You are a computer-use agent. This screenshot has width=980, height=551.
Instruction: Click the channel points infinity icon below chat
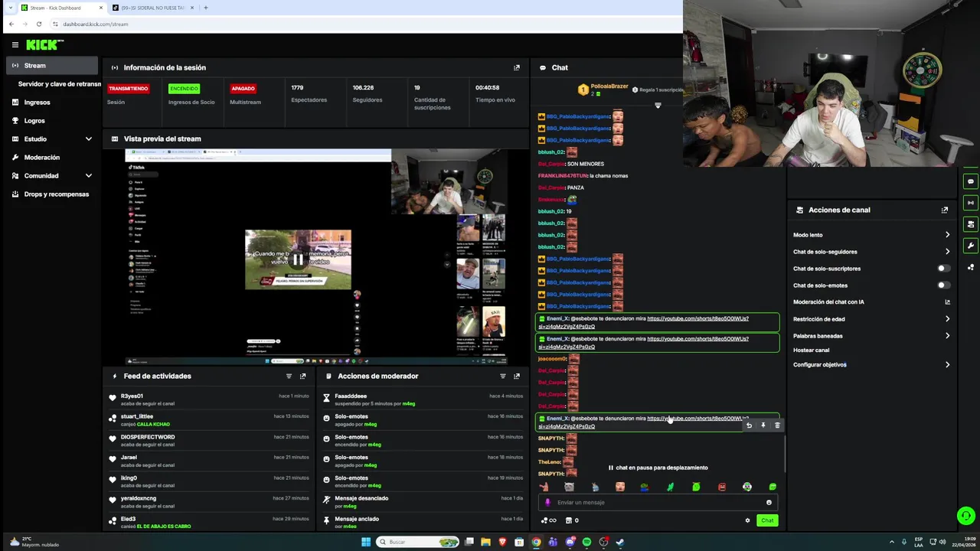pyautogui.click(x=549, y=520)
